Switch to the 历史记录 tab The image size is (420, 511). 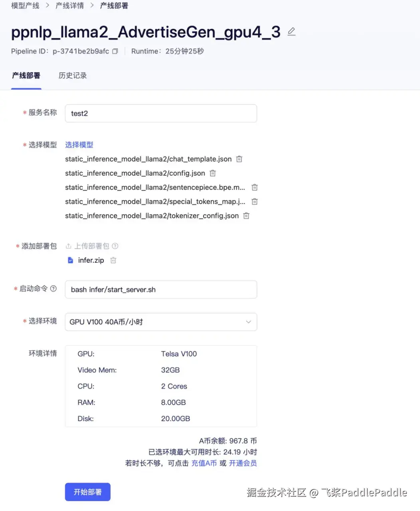click(x=72, y=75)
